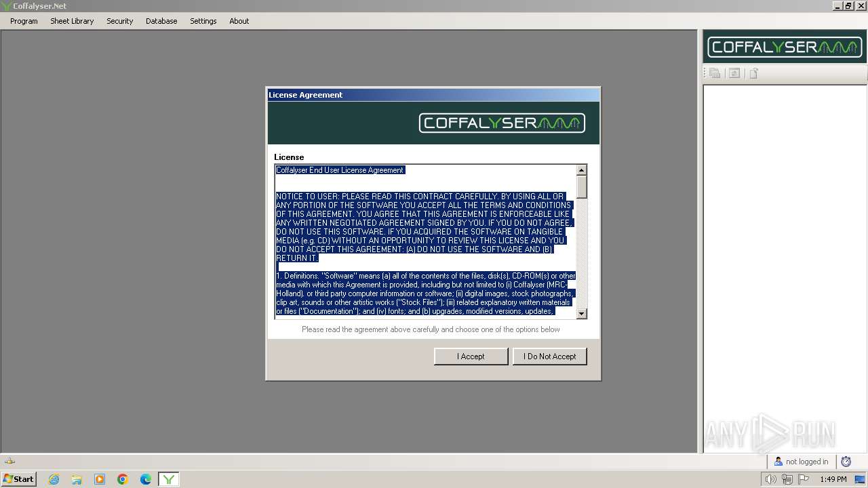Image resolution: width=868 pixels, height=488 pixels.
Task: Open the Settings menu
Action: click(203, 21)
